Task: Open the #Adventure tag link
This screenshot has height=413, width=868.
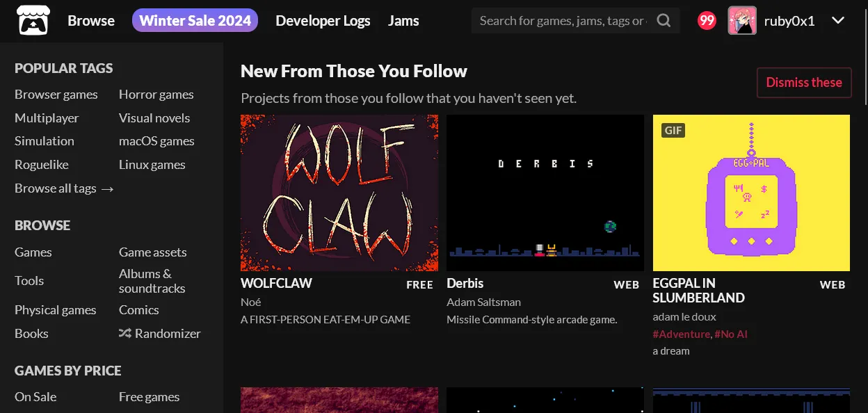Action: click(682, 334)
